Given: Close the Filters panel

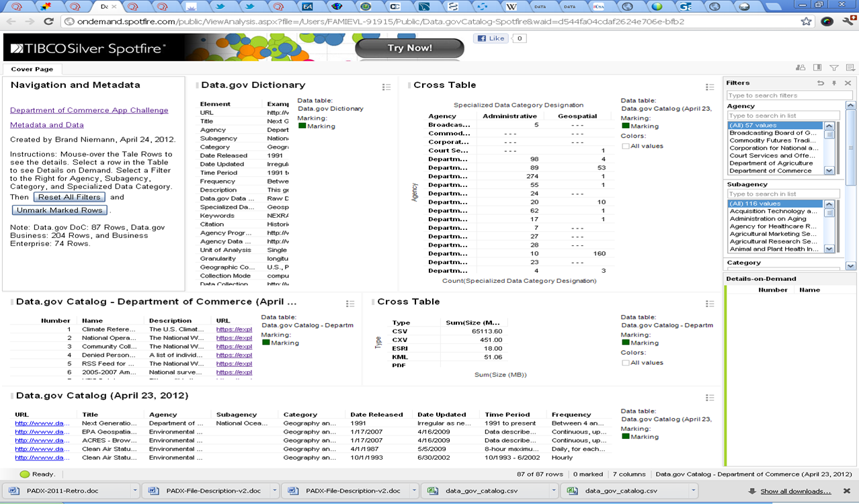Looking at the screenshot, I should tap(848, 83).
